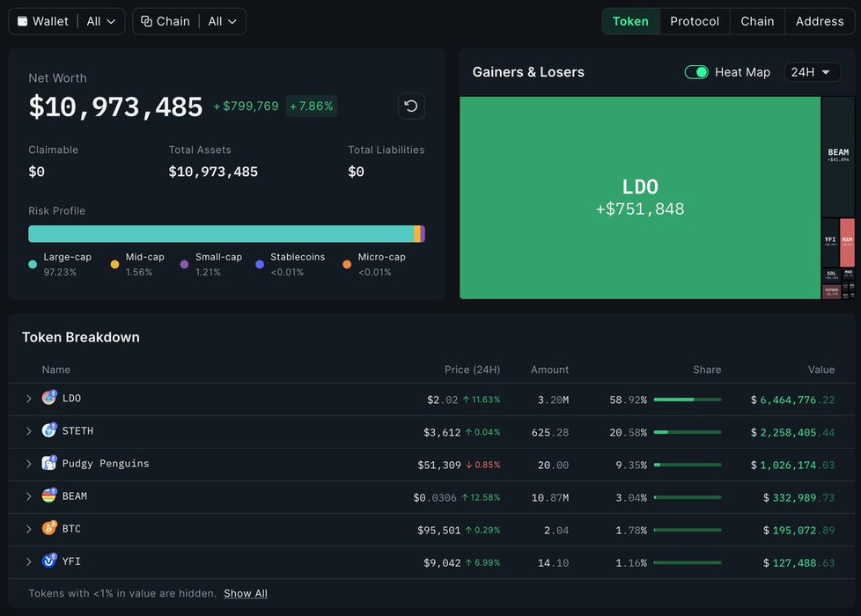Click STETH value $2,258,405.44

[x=793, y=433]
